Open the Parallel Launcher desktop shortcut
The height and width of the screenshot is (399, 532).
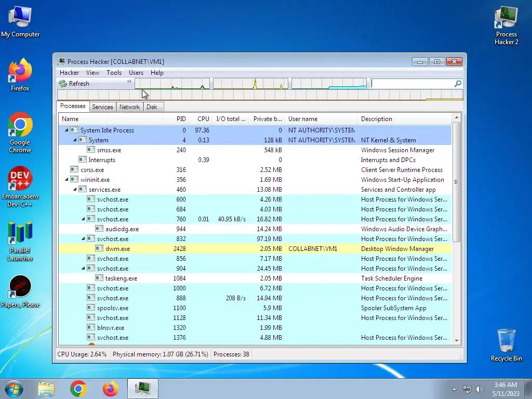tap(20, 241)
